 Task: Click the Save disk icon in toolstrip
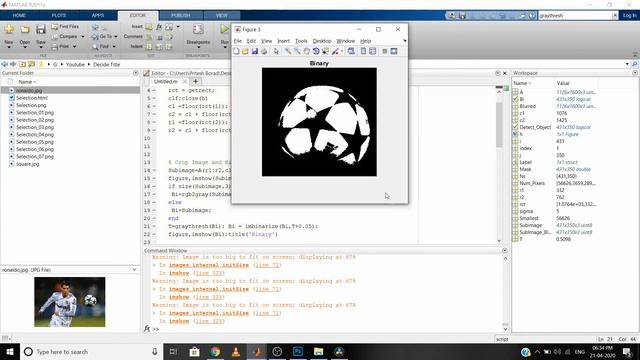point(40,29)
